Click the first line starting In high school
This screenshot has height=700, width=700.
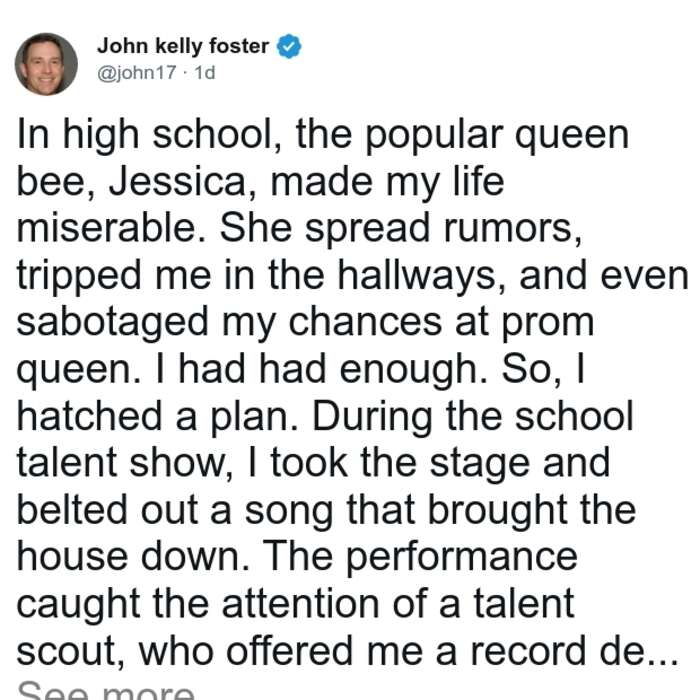tap(323, 135)
